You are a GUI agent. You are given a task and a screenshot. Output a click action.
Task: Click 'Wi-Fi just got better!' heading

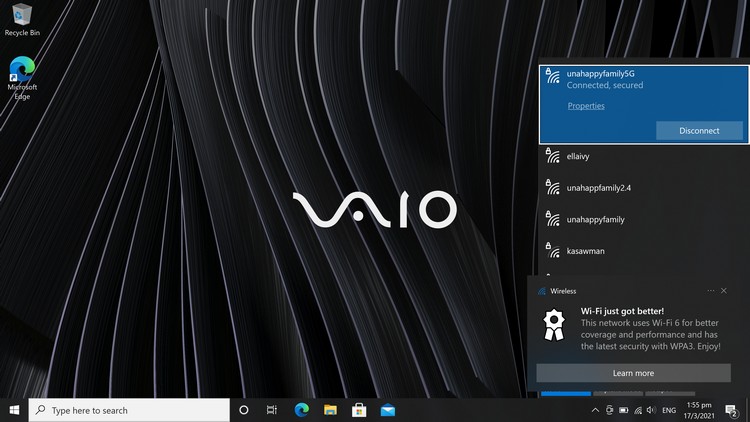(x=622, y=311)
